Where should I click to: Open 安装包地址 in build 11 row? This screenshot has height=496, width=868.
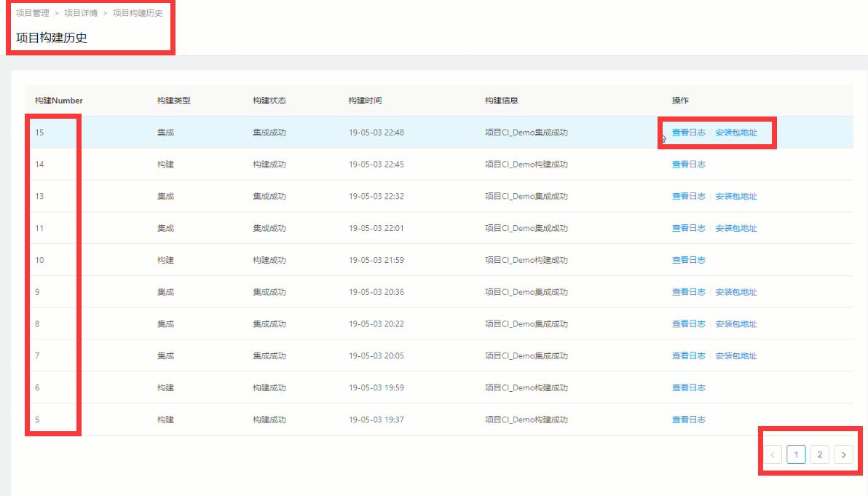(736, 228)
